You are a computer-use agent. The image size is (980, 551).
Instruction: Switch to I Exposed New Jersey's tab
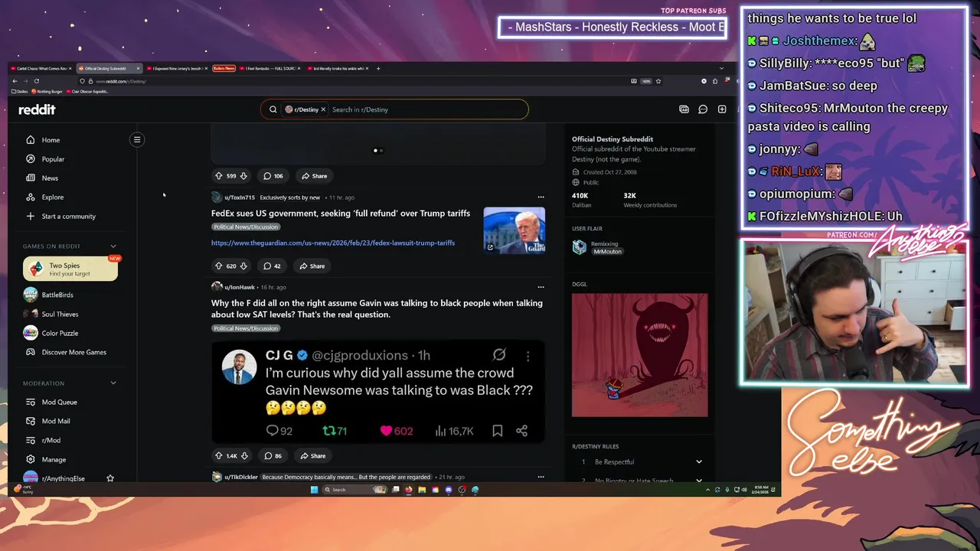[x=177, y=68]
